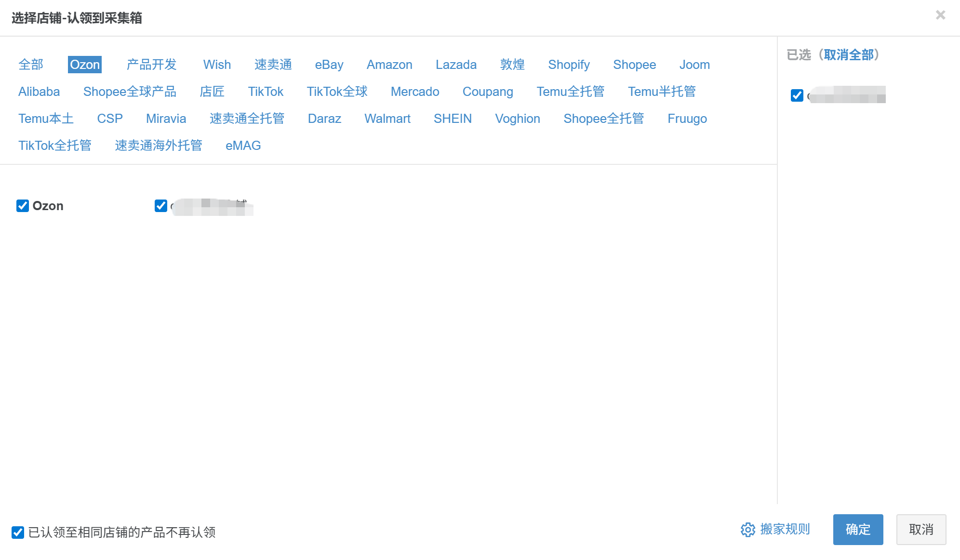Switch to Temu全托管 tab
The height and width of the screenshot is (560, 960).
click(571, 92)
